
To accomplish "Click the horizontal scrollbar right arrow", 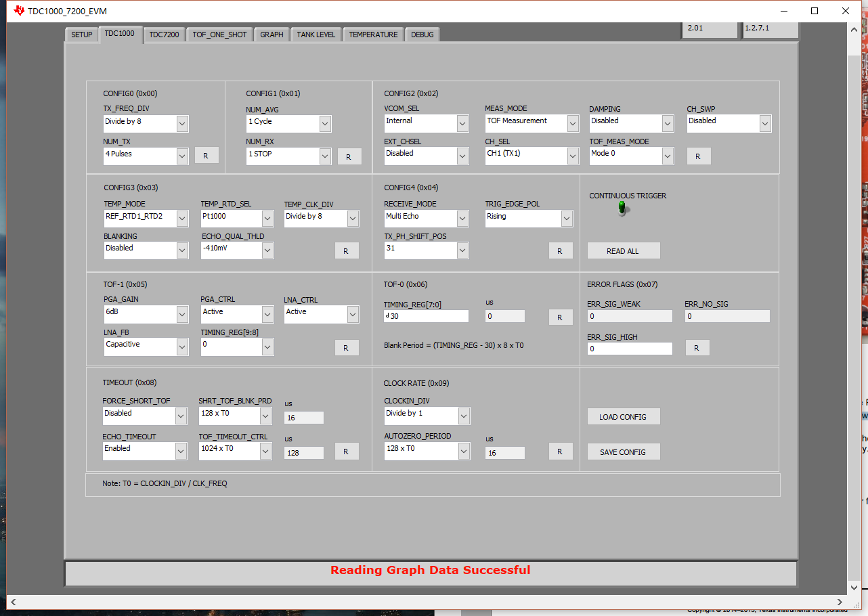I will click(x=840, y=602).
